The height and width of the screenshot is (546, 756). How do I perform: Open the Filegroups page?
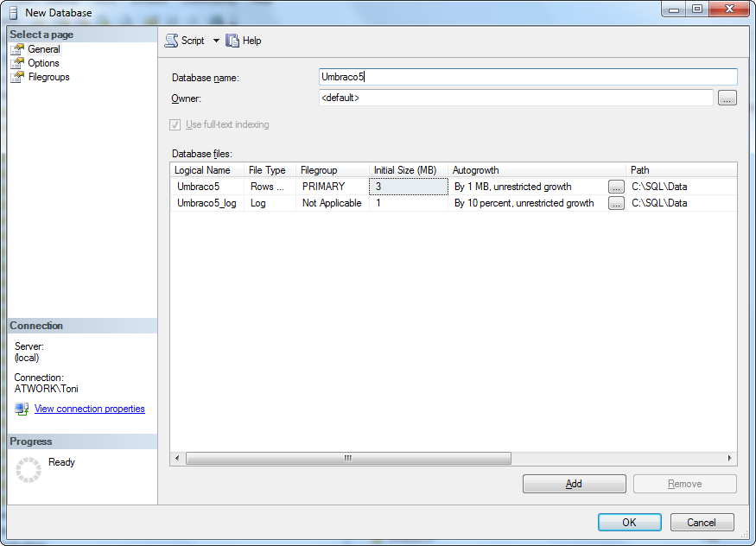[48, 77]
